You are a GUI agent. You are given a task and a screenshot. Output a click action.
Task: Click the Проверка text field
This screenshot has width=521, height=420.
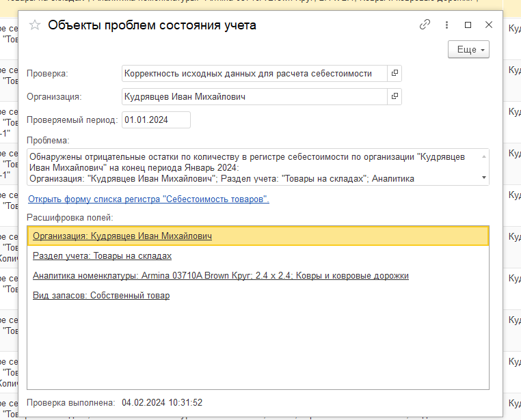254,74
